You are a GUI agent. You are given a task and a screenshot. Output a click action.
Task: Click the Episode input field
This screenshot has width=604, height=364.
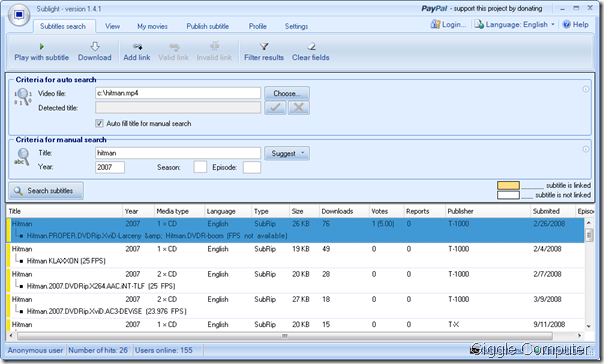click(x=252, y=167)
